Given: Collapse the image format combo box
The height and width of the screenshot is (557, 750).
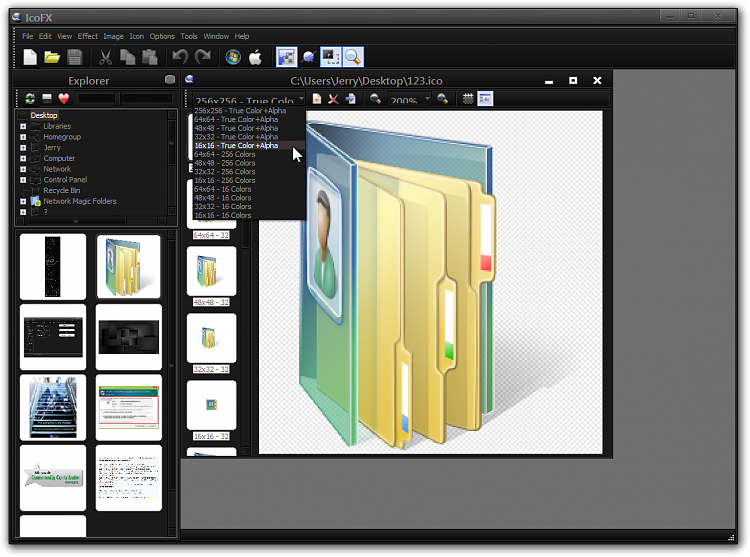Looking at the screenshot, I should (301, 99).
